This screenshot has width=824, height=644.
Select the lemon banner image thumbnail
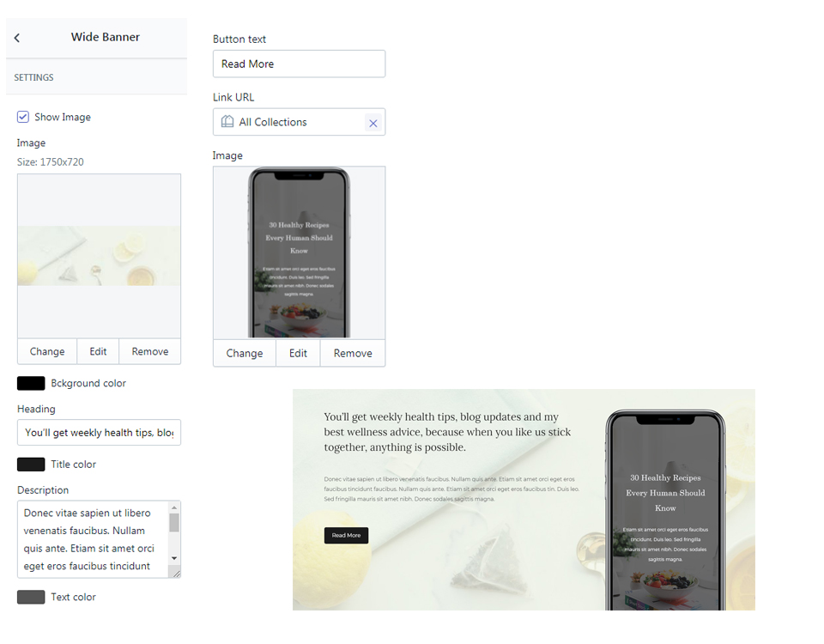(99, 256)
